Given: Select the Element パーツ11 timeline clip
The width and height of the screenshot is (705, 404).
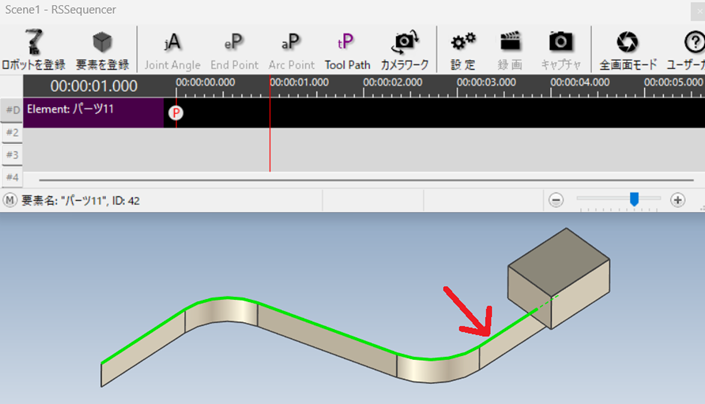Looking at the screenshot, I should click(92, 111).
